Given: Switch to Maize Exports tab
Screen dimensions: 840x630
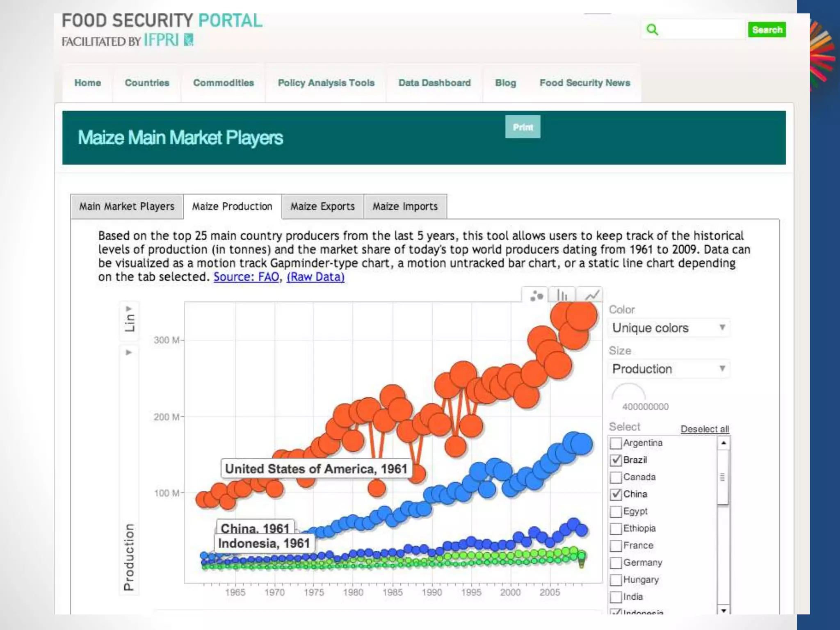Looking at the screenshot, I should 322,206.
